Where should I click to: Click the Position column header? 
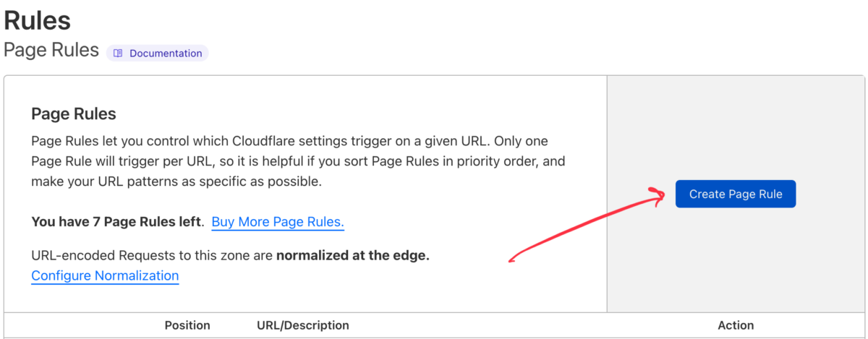pos(187,325)
